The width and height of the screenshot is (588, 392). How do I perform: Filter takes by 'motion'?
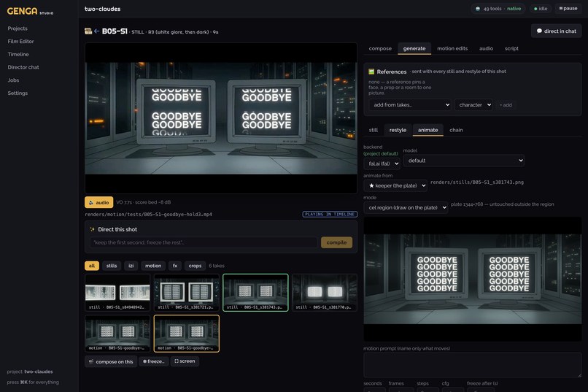point(153,266)
